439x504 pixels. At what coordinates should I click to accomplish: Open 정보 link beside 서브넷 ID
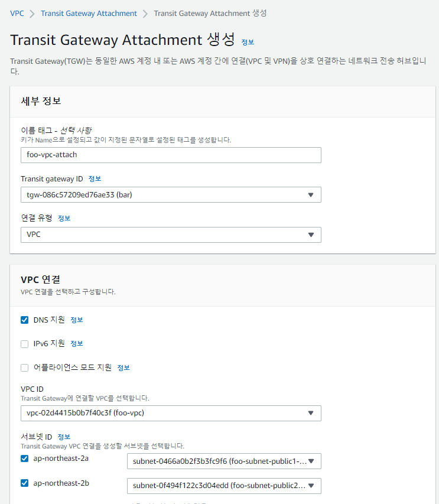[64, 437]
